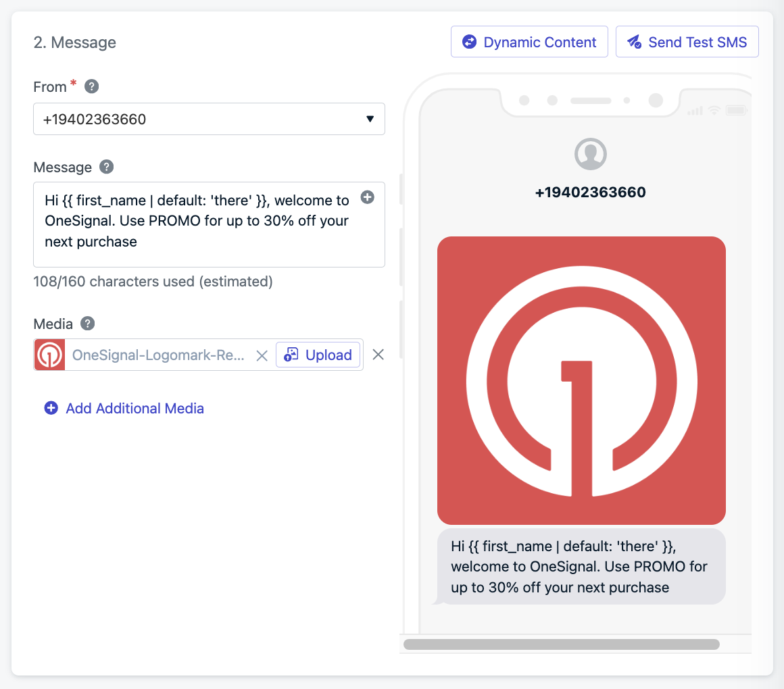Click the Add Additional Media plus icon
Viewport: 784px width, 689px height.
coord(51,408)
